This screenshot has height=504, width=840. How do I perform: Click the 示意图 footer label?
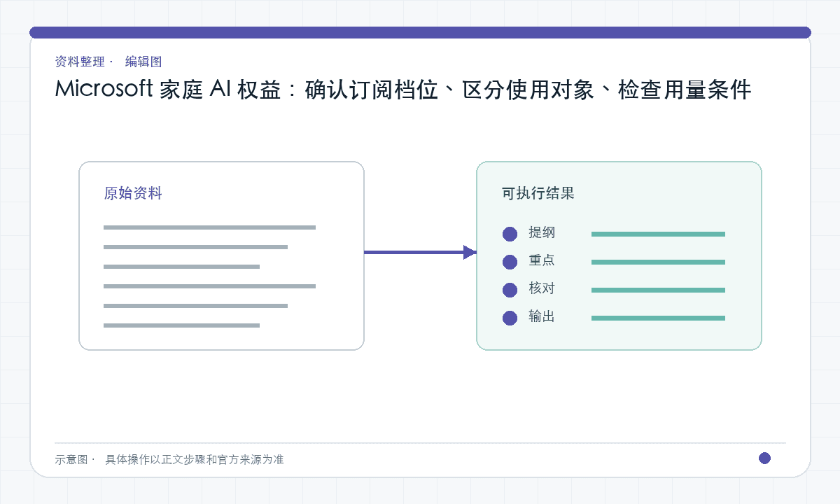[x=71, y=460]
